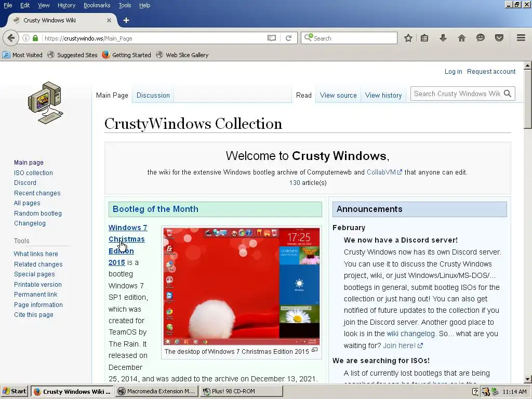The height and width of the screenshot is (399, 532).
Task: Open the View menu
Action: coord(44,5)
